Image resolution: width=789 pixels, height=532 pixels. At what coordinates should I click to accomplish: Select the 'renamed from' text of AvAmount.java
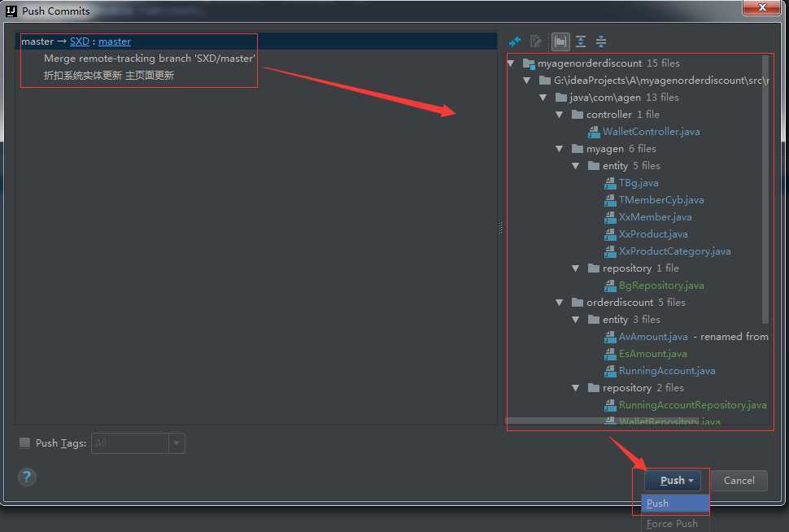(735, 337)
